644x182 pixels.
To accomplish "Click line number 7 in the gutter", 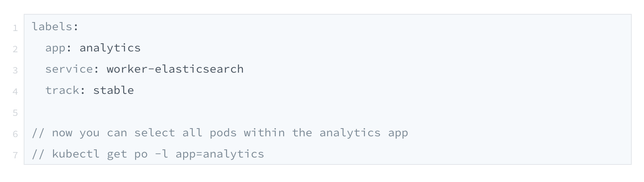I will [15, 155].
